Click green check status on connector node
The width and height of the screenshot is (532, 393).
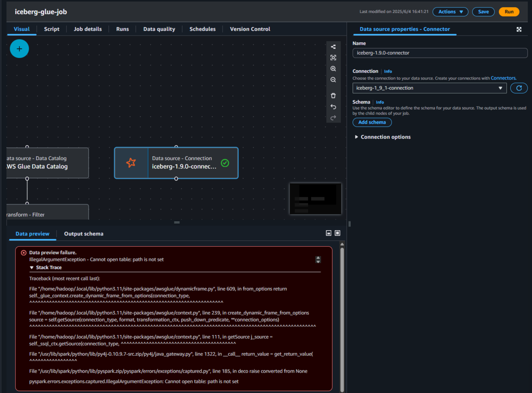coord(225,163)
